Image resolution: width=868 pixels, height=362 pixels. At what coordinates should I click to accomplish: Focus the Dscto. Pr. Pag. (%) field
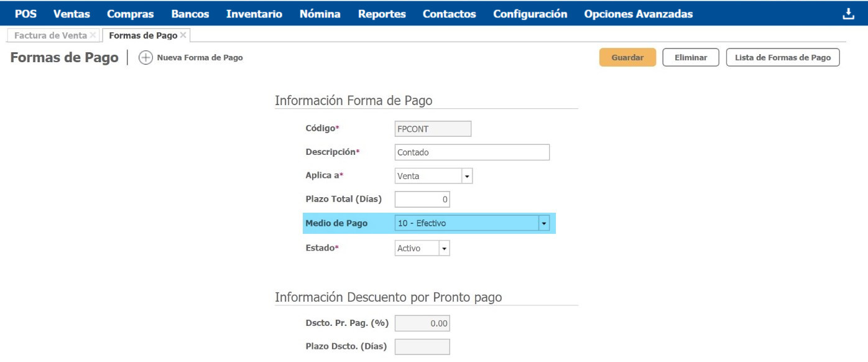pos(422,323)
